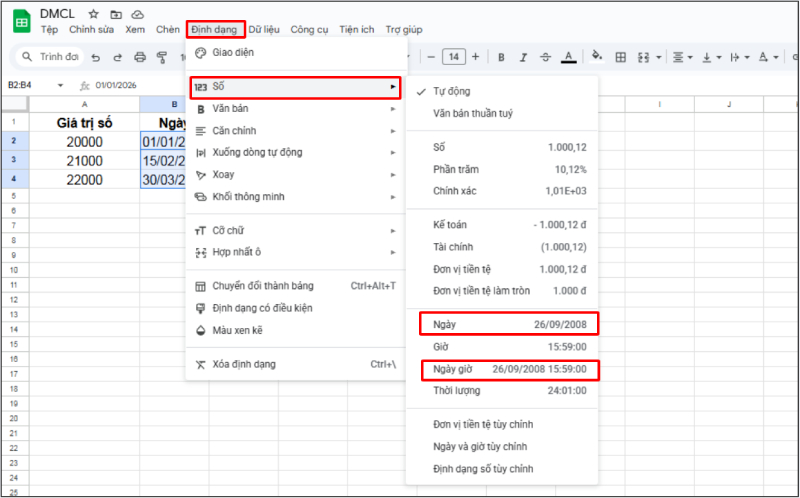The image size is (800, 498).
Task: Star the DMCL spreadsheet
Action: [93, 14]
